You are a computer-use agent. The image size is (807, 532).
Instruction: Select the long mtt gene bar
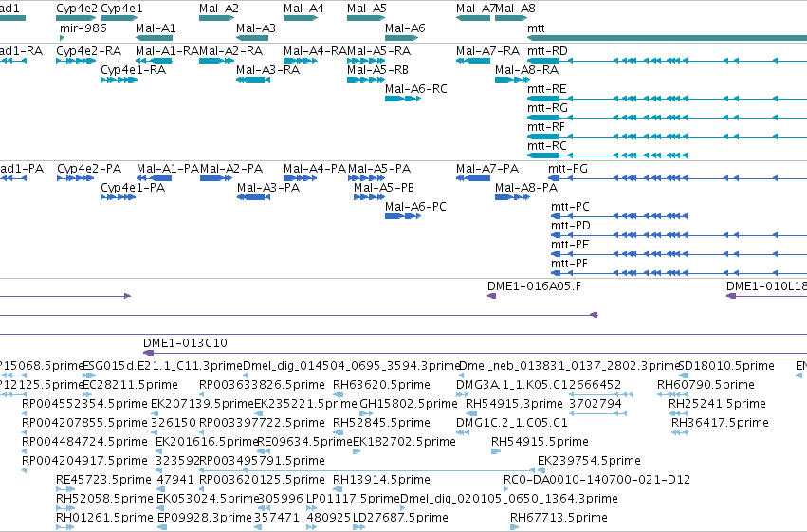(667, 38)
